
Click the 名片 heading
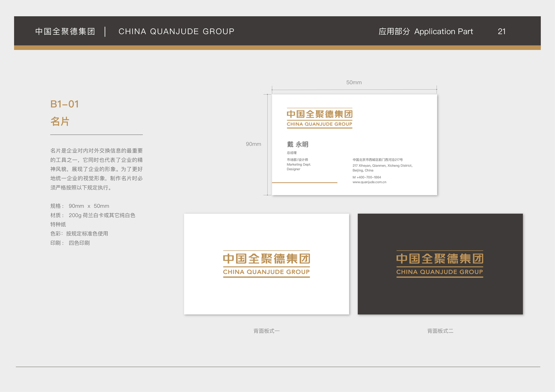(x=60, y=121)
